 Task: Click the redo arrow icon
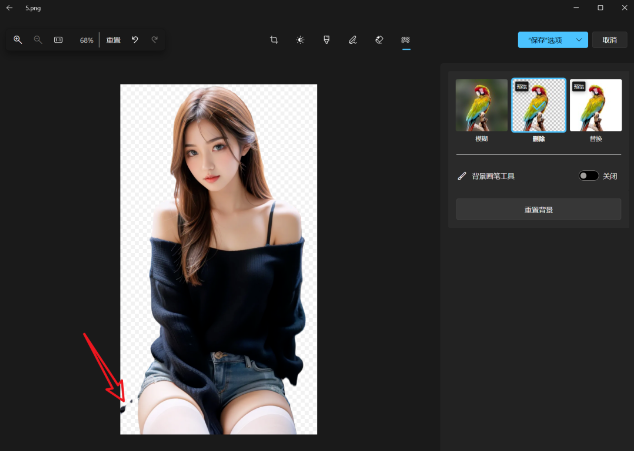155,40
